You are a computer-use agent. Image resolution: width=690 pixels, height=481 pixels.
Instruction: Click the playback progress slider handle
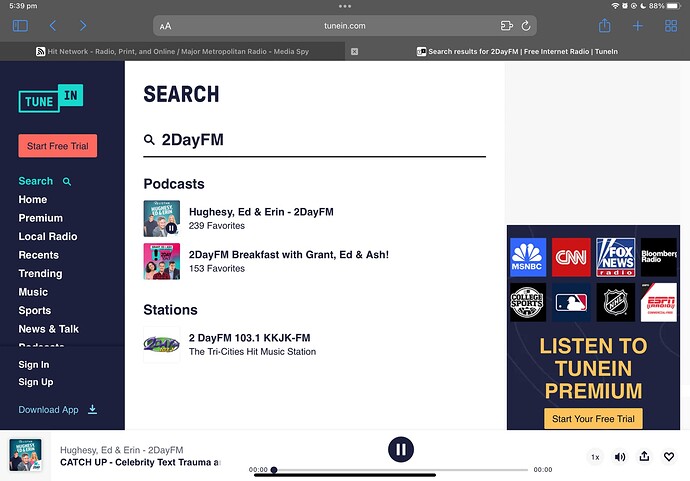click(274, 470)
